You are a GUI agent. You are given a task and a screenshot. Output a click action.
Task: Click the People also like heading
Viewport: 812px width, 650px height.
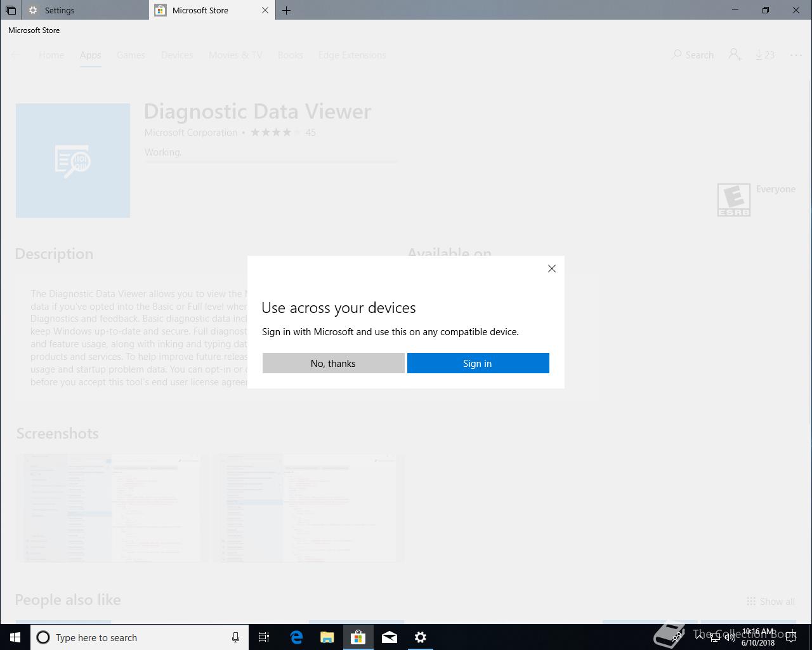[x=68, y=600]
